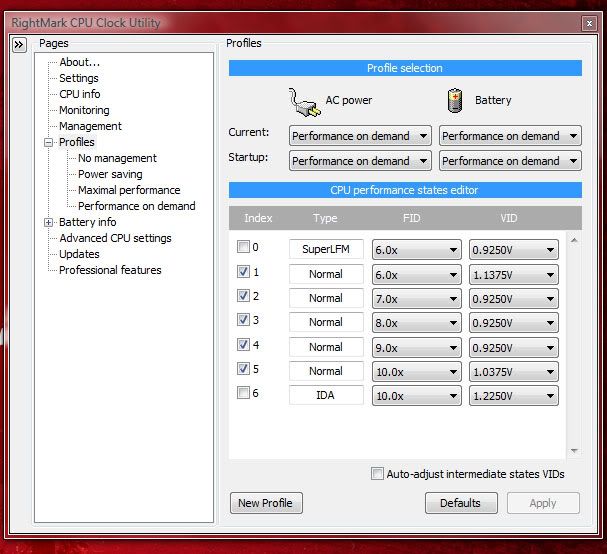
Task: Open the Monitoring page
Action: coord(84,110)
